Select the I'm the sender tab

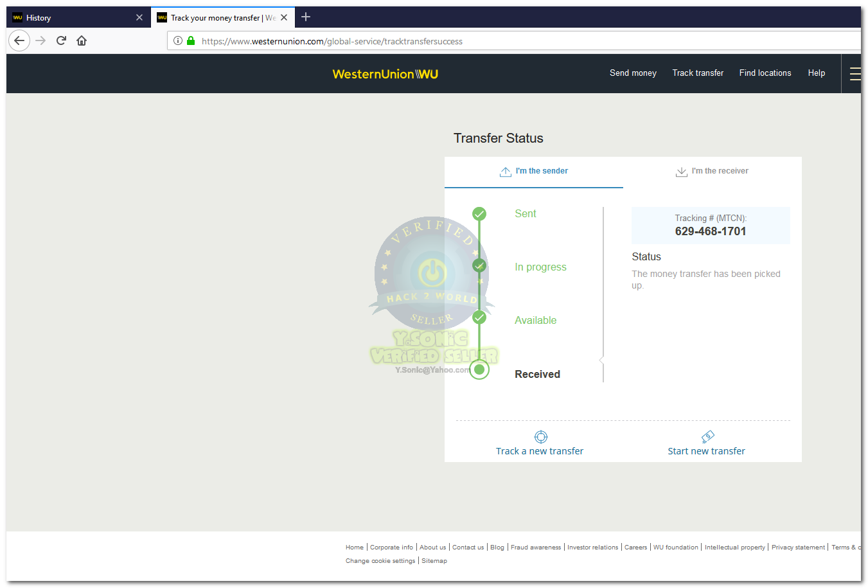534,172
